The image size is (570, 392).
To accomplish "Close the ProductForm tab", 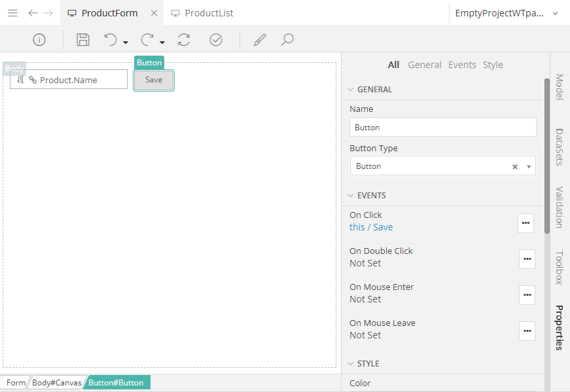I will [x=154, y=13].
